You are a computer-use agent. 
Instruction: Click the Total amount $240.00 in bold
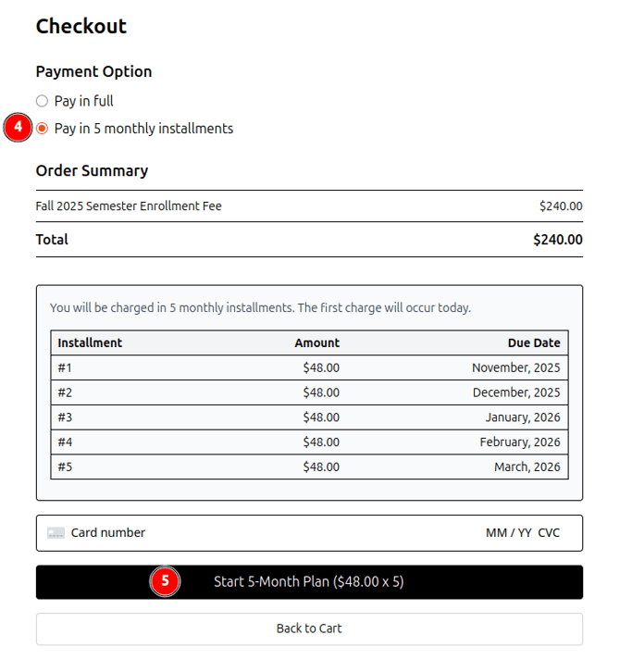(x=557, y=240)
